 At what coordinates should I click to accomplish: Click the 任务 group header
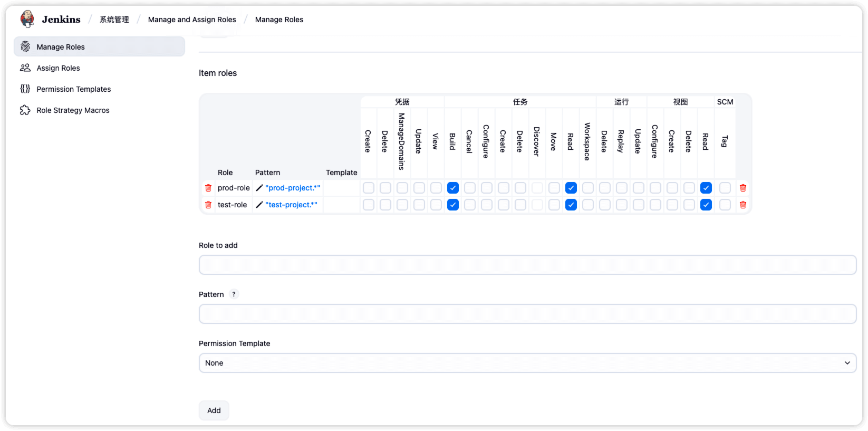(520, 102)
